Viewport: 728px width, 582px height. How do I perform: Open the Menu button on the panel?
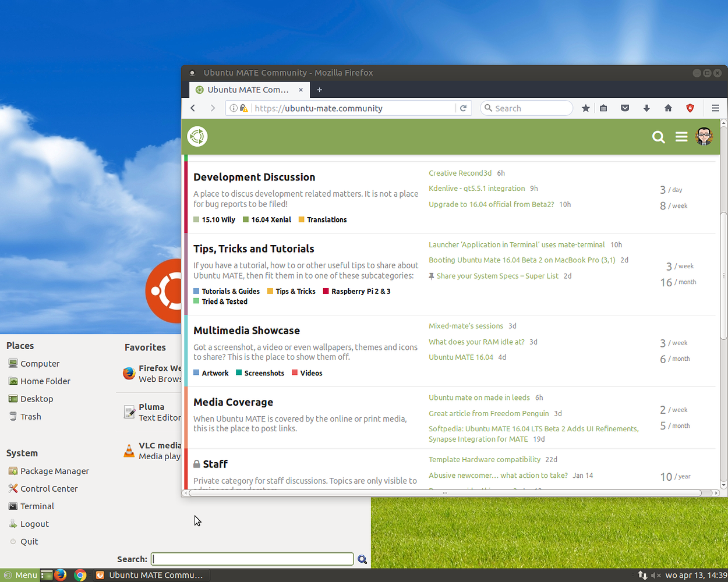tap(20, 575)
